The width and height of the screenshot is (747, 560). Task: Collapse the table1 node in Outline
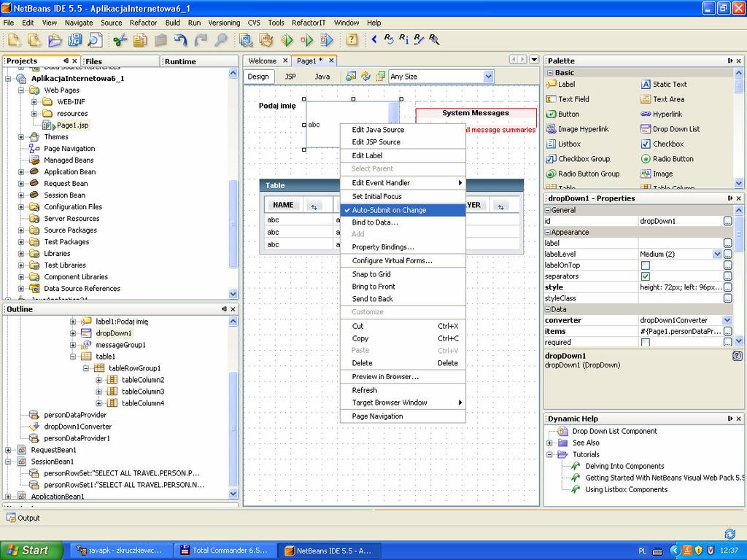click(73, 357)
